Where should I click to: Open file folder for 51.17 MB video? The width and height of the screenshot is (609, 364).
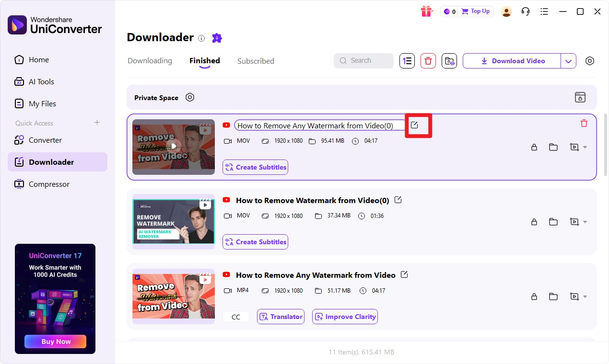click(553, 296)
